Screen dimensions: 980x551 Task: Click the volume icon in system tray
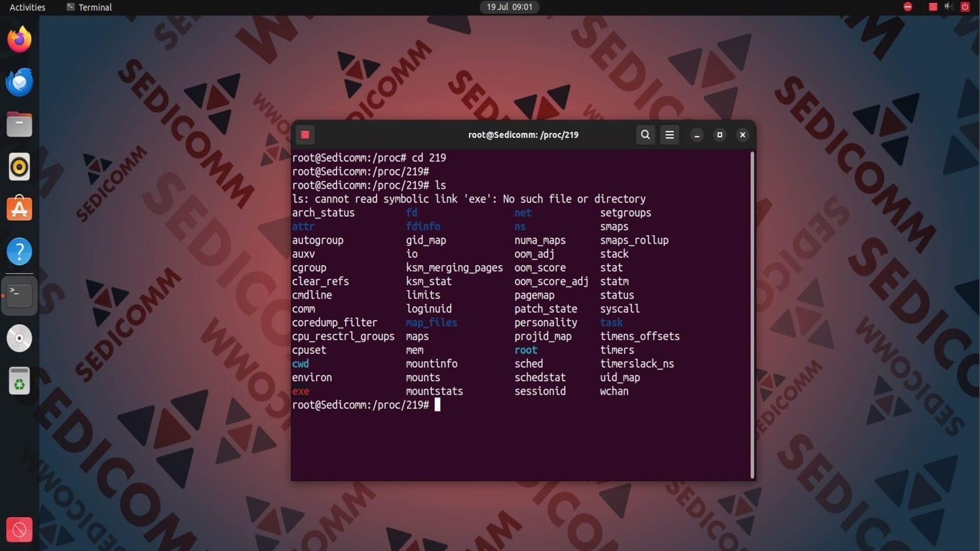tap(948, 7)
